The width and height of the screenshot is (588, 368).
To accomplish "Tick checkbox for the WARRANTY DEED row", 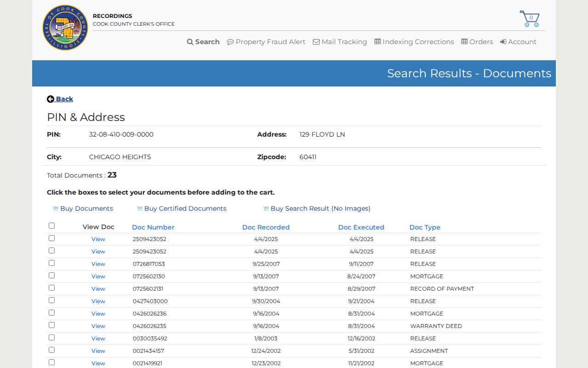I will [51, 325].
